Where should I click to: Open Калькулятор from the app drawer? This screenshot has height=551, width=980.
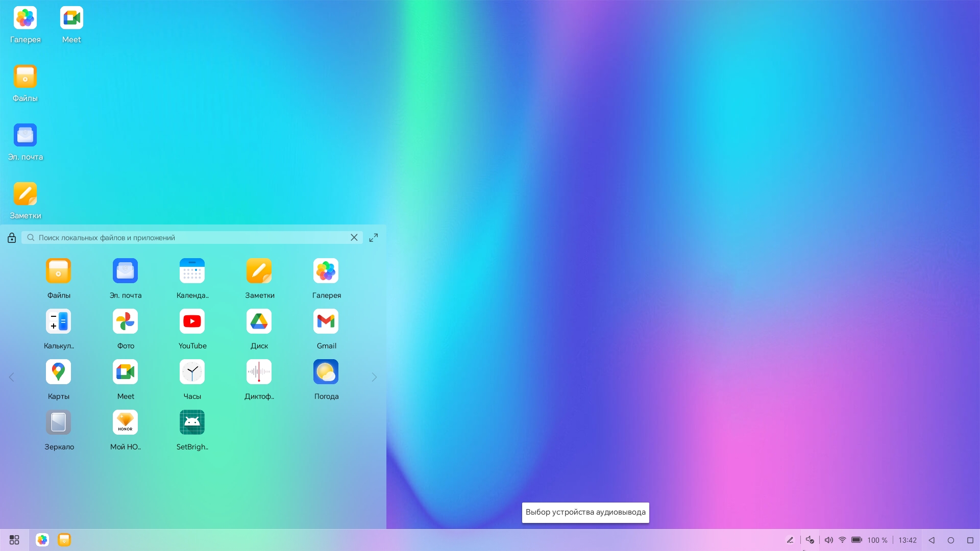point(58,321)
